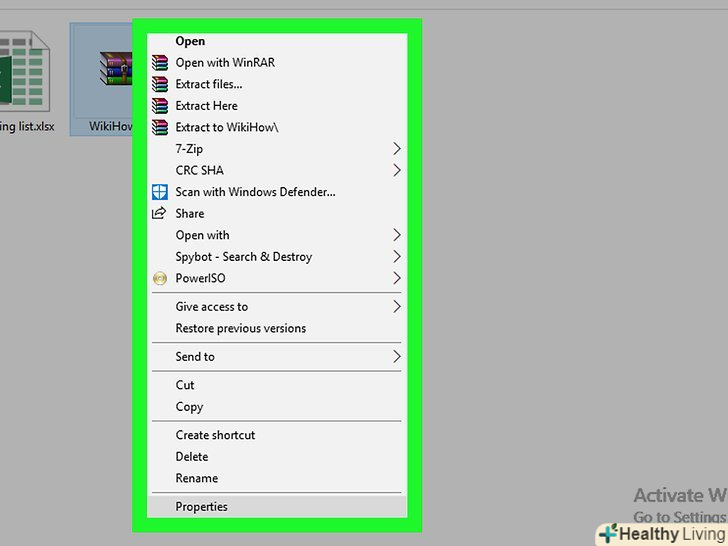Screen dimensions: 728x546
Task: Select Extract Here menu entry
Action: click(x=277, y=106)
